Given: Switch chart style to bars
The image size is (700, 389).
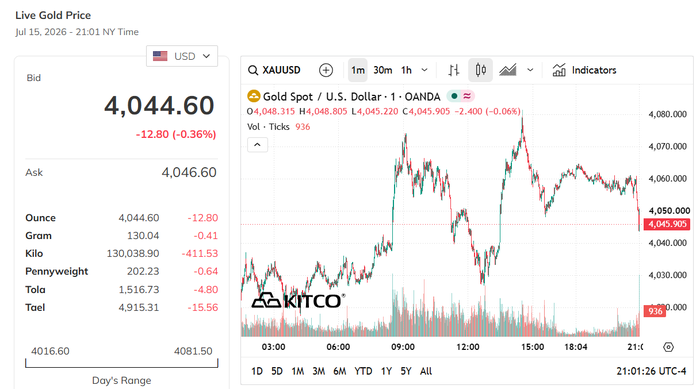Looking at the screenshot, I should point(454,70).
